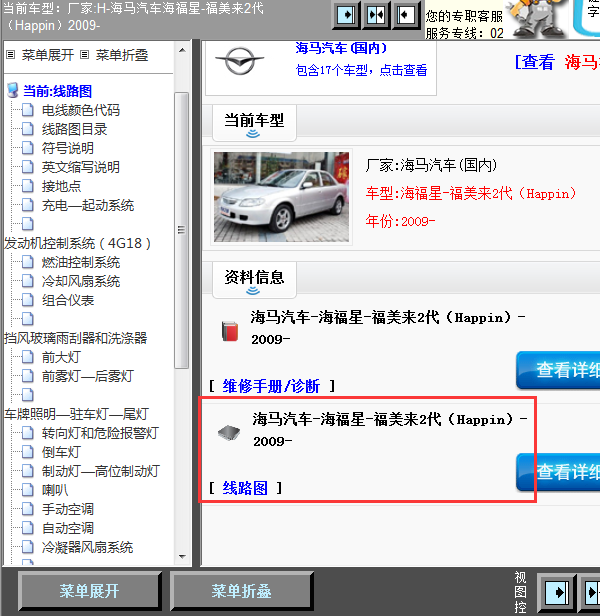600x616 pixels.
Task: Click page icon next to 电线颜色代码
Action: [x=28, y=110]
